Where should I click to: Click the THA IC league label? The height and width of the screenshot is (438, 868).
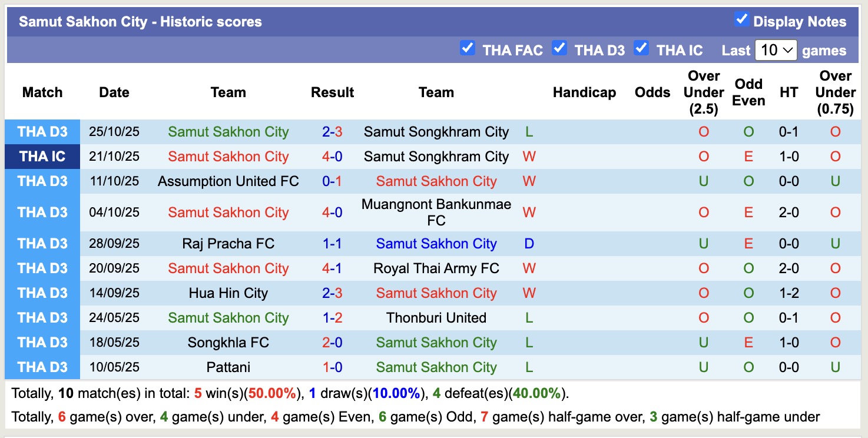click(x=42, y=157)
